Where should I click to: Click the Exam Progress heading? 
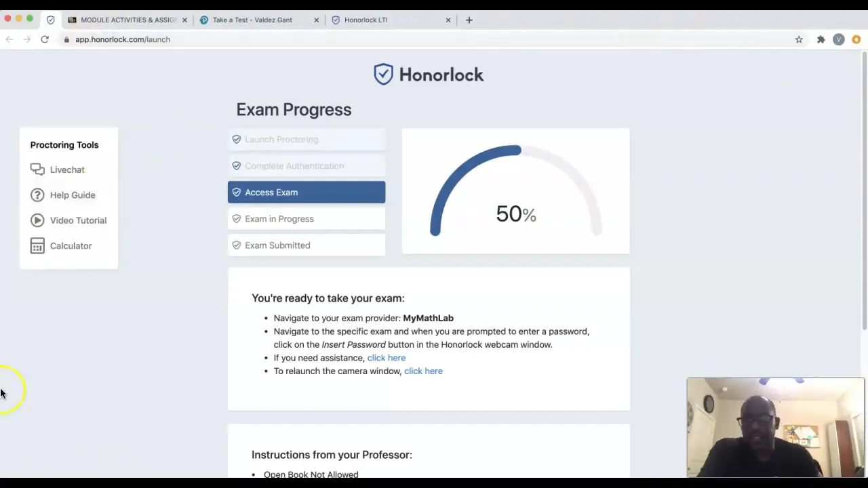click(294, 110)
